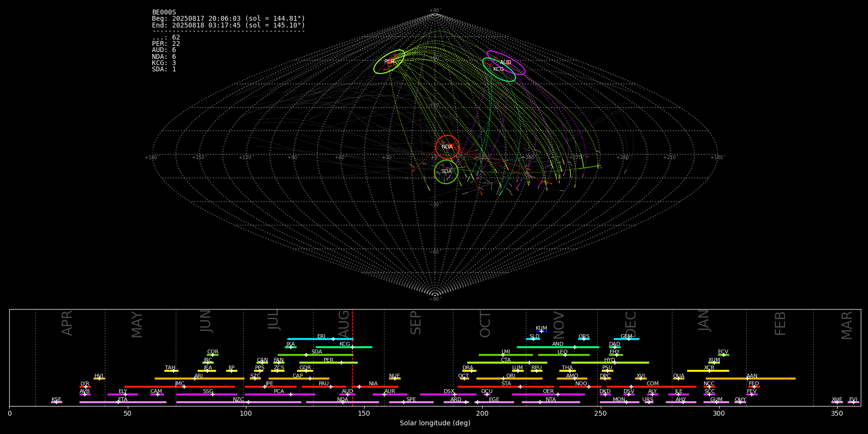
Task: Click the −90° label below the sky map
Action: [x=434, y=299]
